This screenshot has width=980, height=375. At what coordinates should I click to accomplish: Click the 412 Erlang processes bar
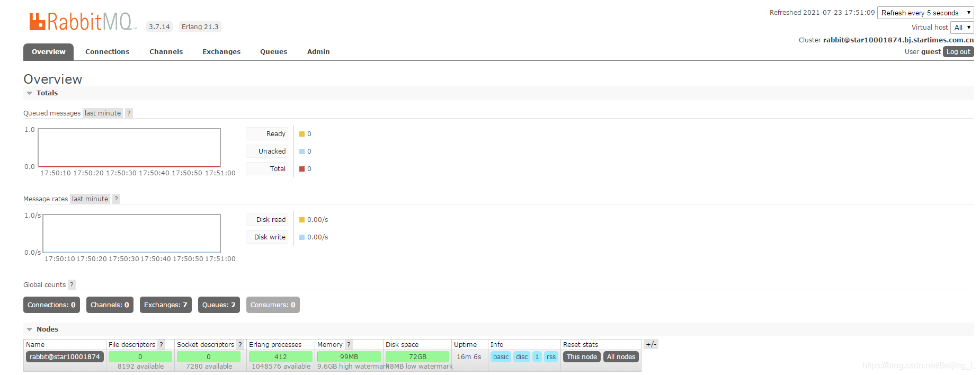(281, 357)
